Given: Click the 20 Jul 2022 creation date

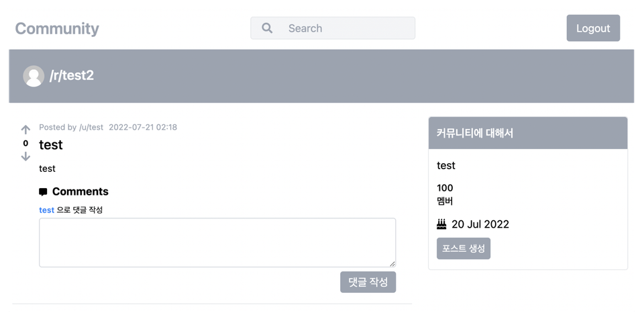Looking at the screenshot, I should pyautogui.click(x=480, y=224).
